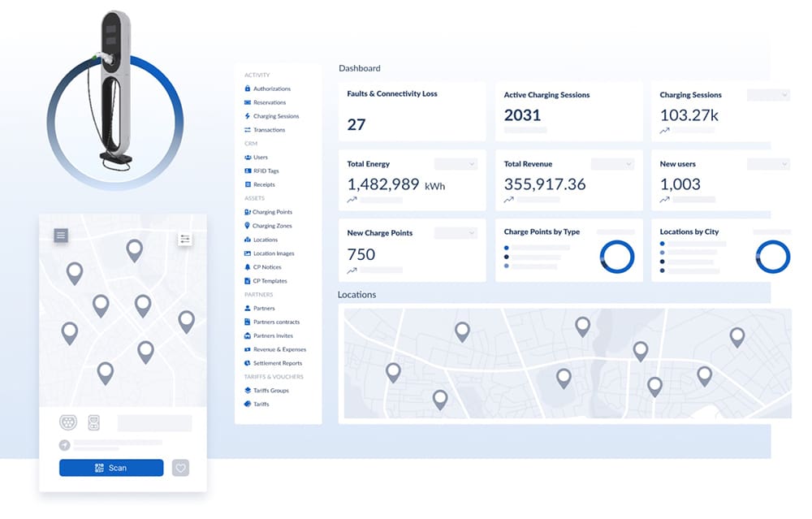Screen dimensions: 812x519
Task: Open the Charging Zones sidebar item
Action: point(272,226)
